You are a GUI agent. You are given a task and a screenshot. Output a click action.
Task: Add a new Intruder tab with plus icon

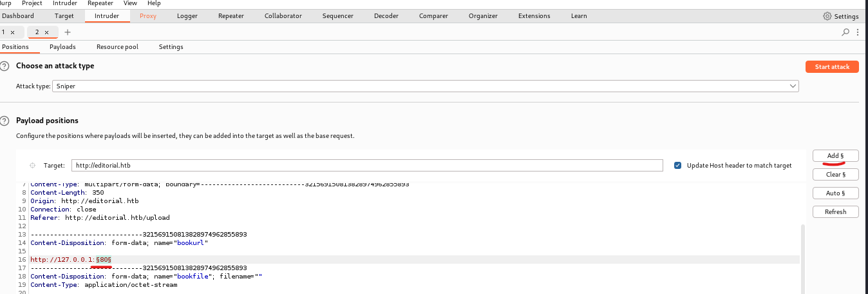pyautogui.click(x=68, y=32)
